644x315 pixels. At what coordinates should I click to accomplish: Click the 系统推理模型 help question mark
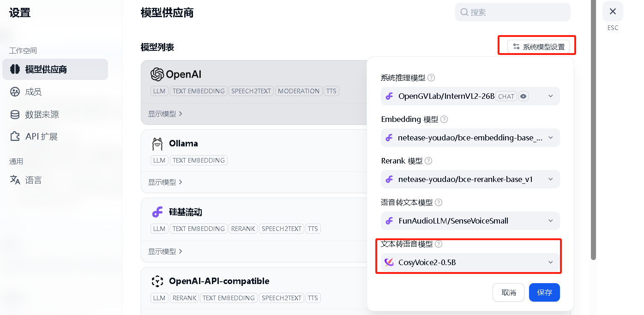coord(431,78)
